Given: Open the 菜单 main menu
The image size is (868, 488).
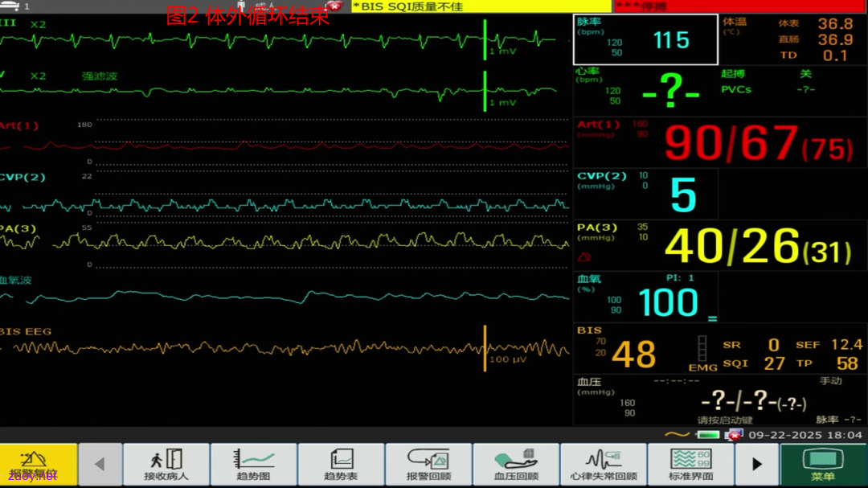Looking at the screenshot, I should 823,464.
